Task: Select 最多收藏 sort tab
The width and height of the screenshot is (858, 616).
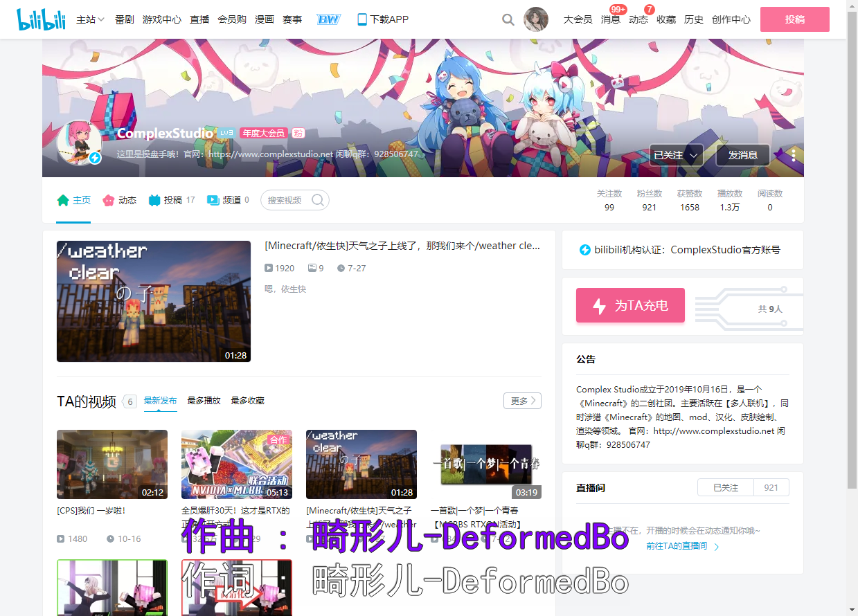Action: (x=247, y=401)
